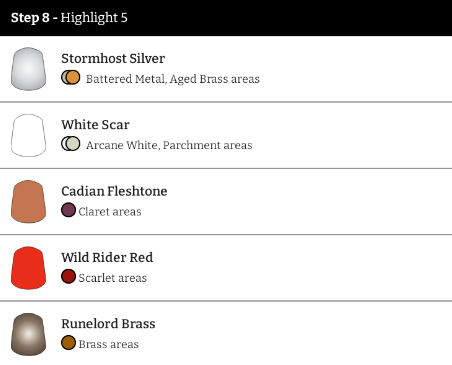Click the Scarlet areas label
The width and height of the screenshot is (452, 365).
click(113, 278)
